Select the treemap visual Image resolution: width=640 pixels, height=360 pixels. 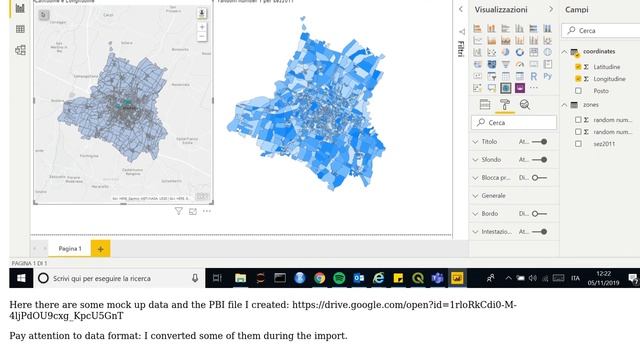click(x=533, y=52)
